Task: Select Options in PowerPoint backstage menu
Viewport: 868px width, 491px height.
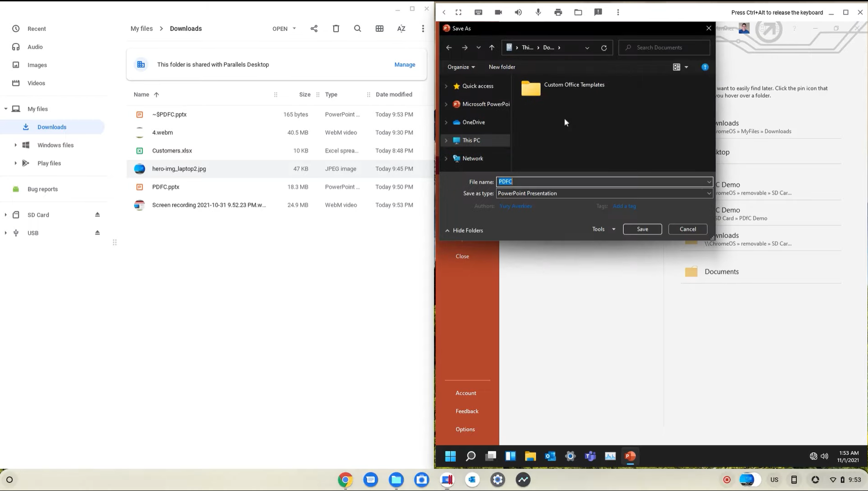Action: (465, 429)
